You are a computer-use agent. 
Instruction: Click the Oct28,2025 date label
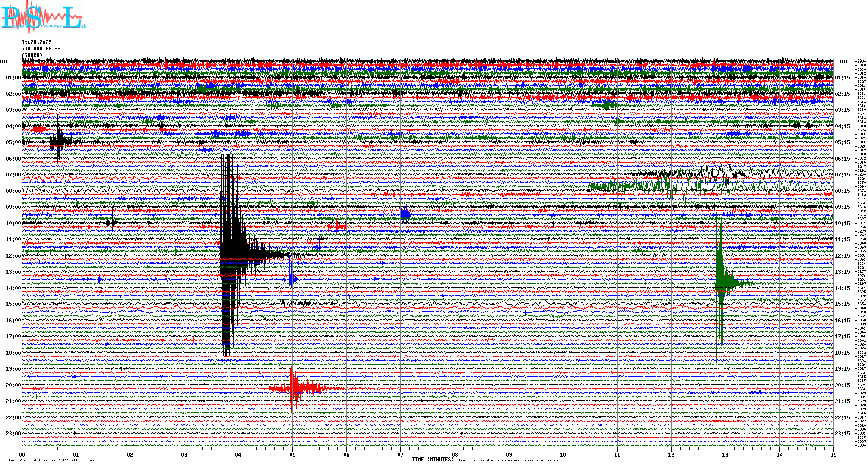tap(36, 42)
